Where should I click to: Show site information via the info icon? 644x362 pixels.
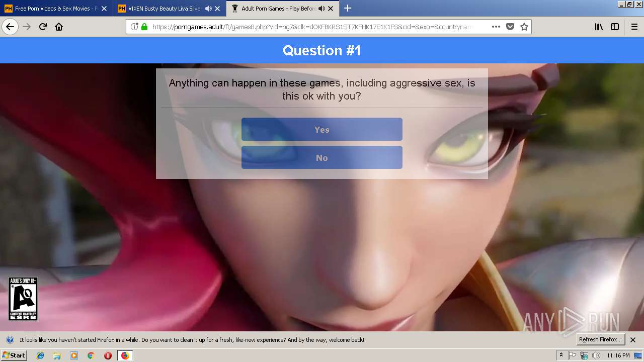point(134,27)
